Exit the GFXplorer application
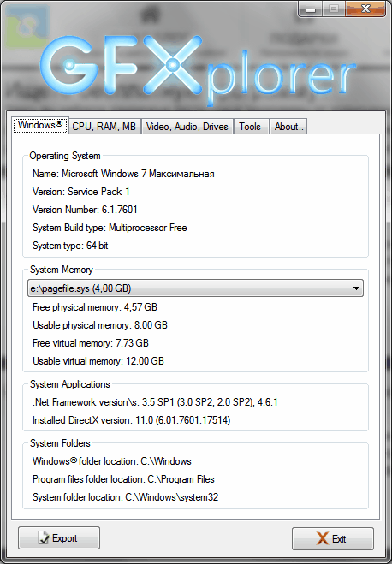 coord(333,538)
